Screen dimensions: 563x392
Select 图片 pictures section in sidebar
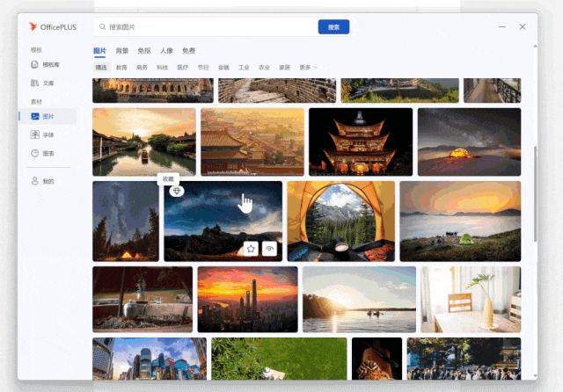46,116
